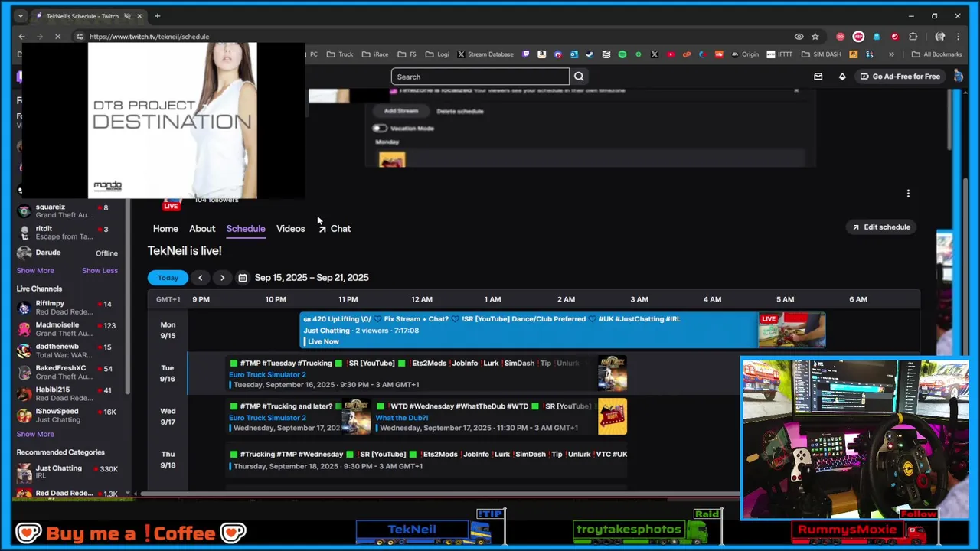
Task: Click Add Stream button
Action: (x=401, y=111)
